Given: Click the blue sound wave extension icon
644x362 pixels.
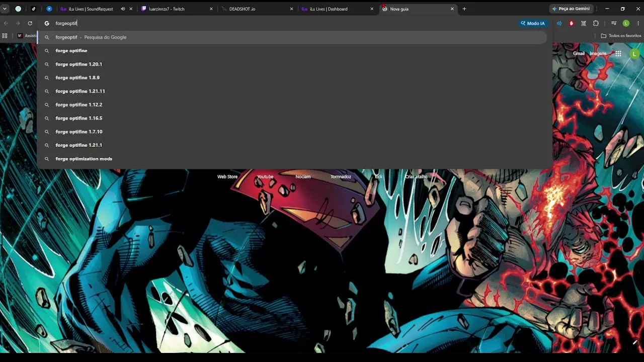Looking at the screenshot, I should click(559, 23).
